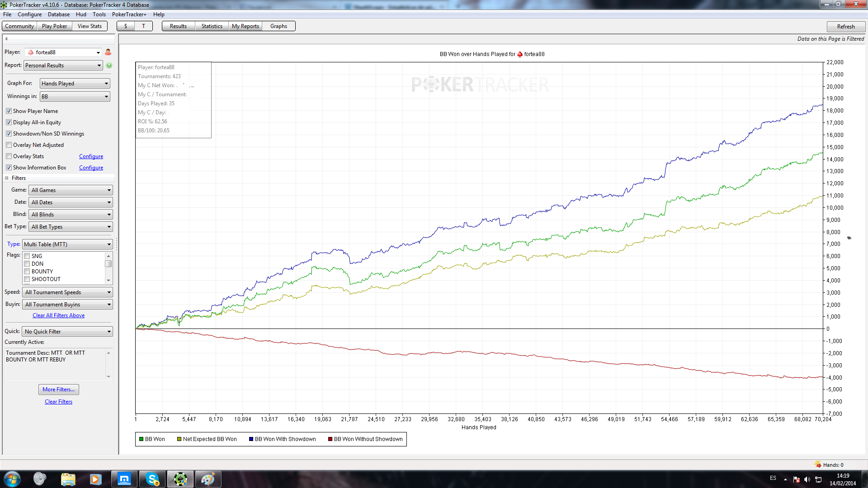Open the Configure menu
The height and width of the screenshot is (488, 868).
pyautogui.click(x=29, y=14)
